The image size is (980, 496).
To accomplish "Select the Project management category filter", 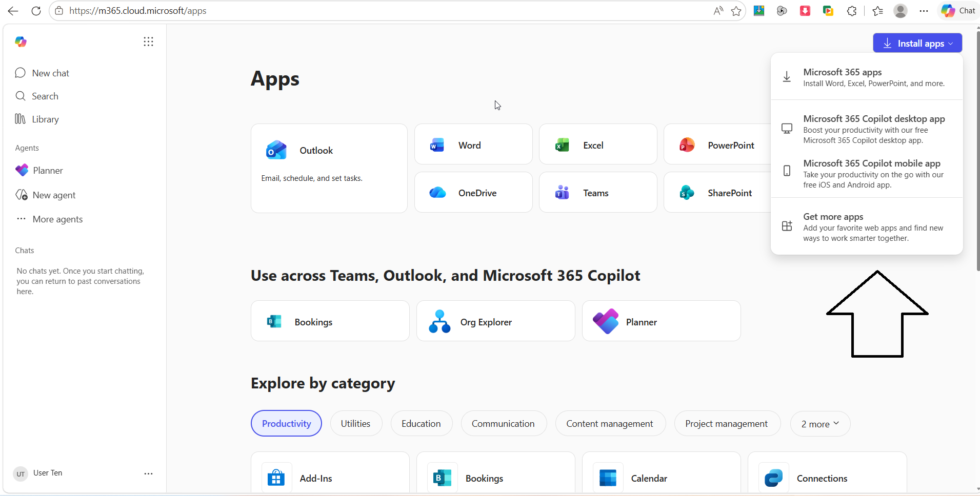I will click(x=727, y=423).
